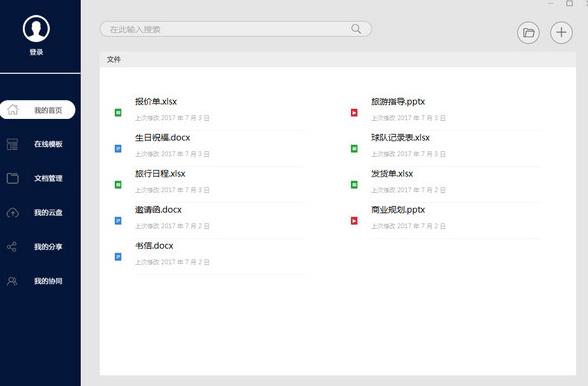Click spreadsheet icon beside 旅行日程.xlsx

[x=118, y=185]
